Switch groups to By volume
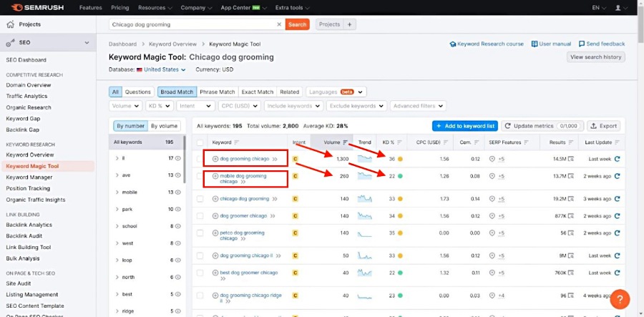The height and width of the screenshot is (317, 644). click(x=165, y=126)
